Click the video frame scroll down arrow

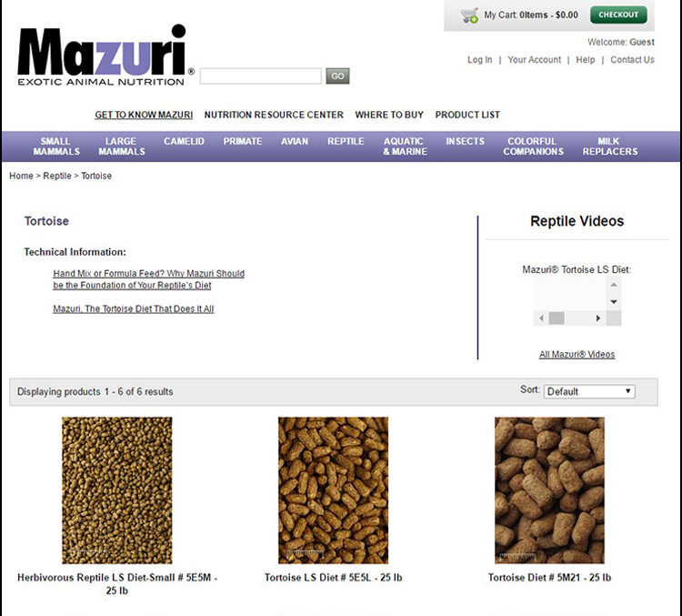pos(614,302)
